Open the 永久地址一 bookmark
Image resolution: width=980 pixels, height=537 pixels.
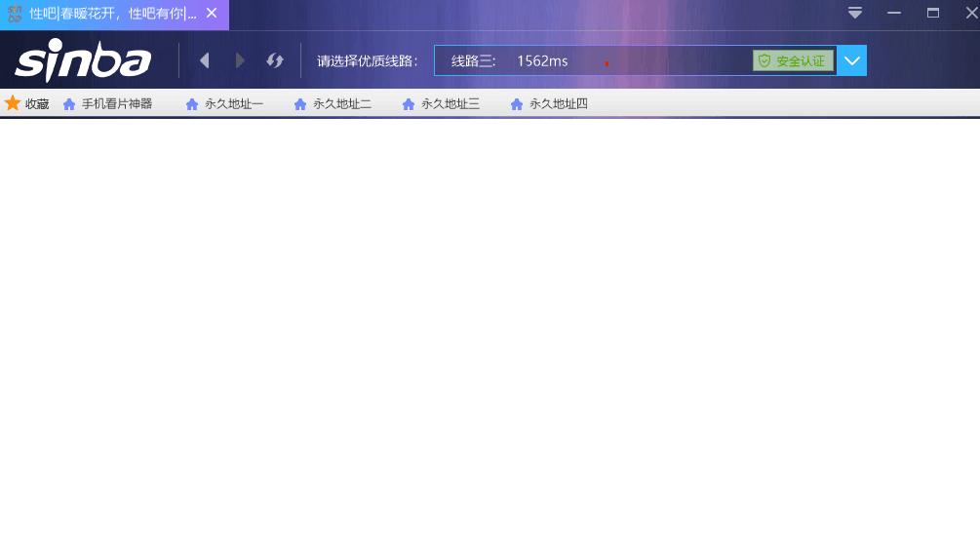point(224,103)
